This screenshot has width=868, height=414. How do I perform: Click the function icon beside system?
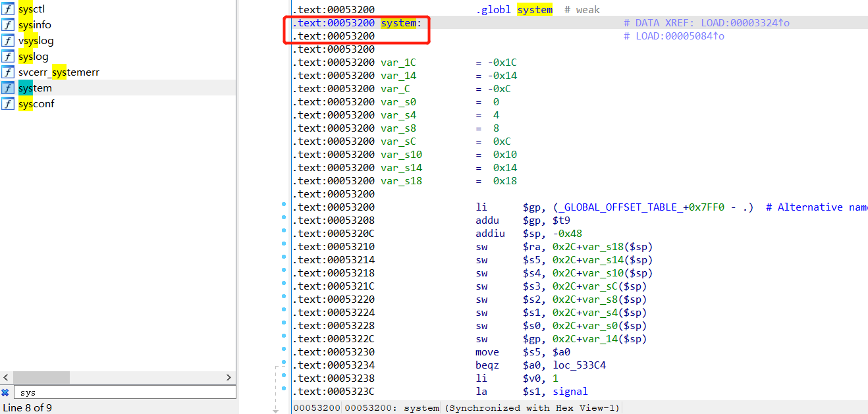click(x=8, y=88)
